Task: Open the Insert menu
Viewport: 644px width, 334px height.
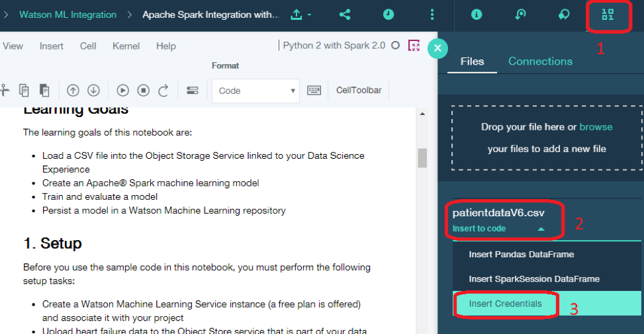Action: pos(52,46)
